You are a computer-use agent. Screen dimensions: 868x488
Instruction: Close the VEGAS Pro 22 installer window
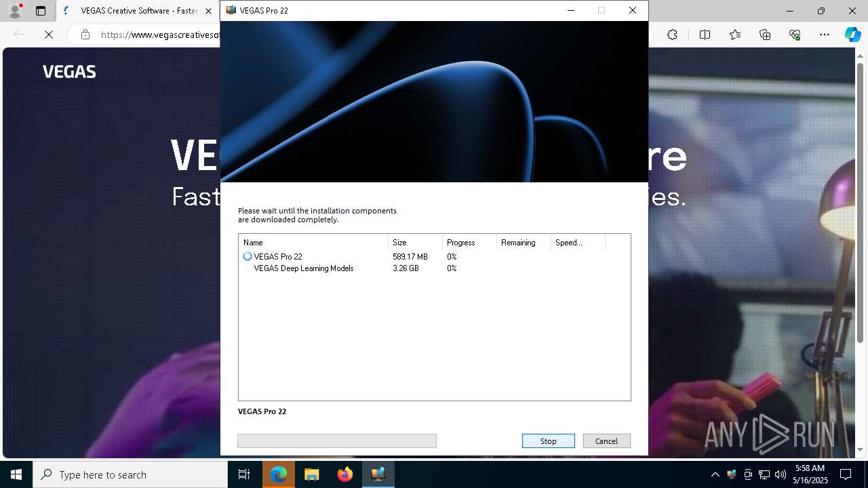tap(632, 10)
